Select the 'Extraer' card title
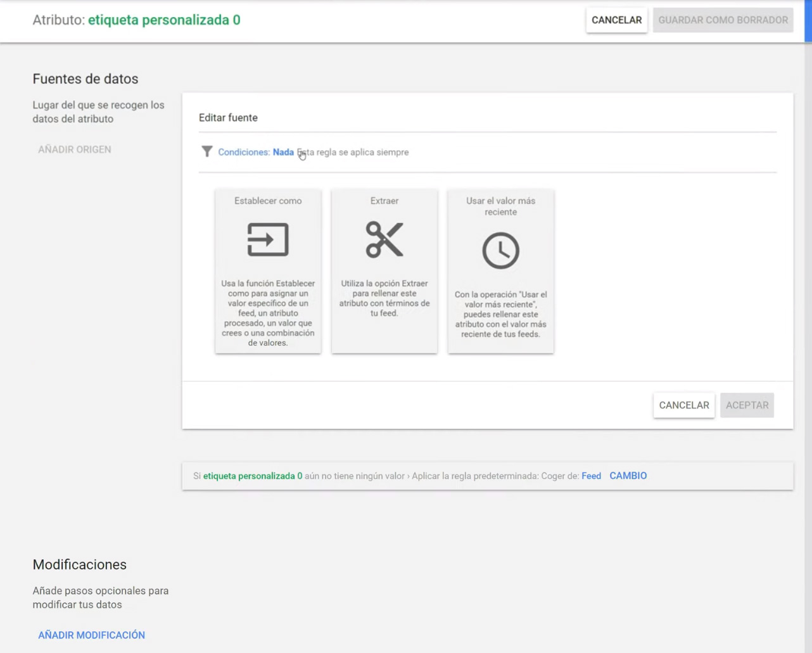The width and height of the screenshot is (812, 653). 384,201
